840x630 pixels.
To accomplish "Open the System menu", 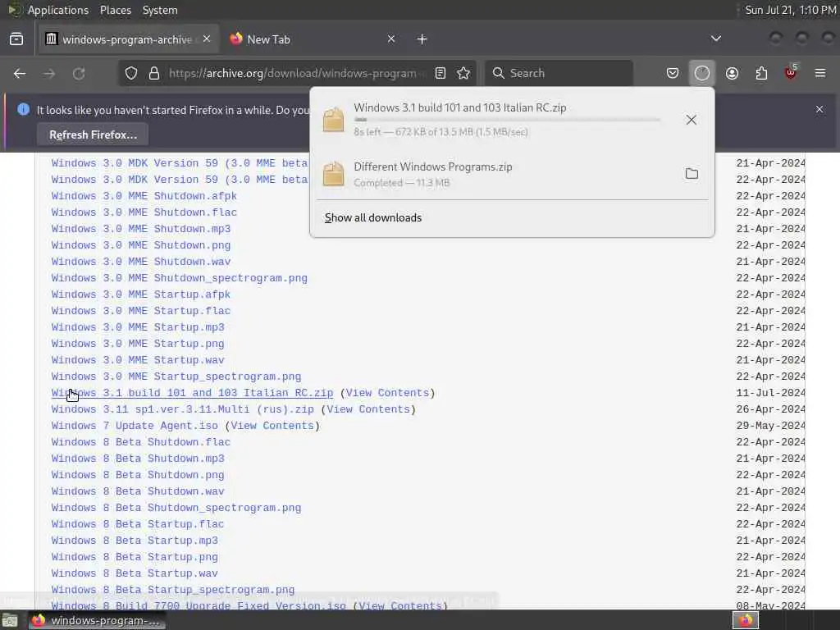I will pyautogui.click(x=160, y=10).
